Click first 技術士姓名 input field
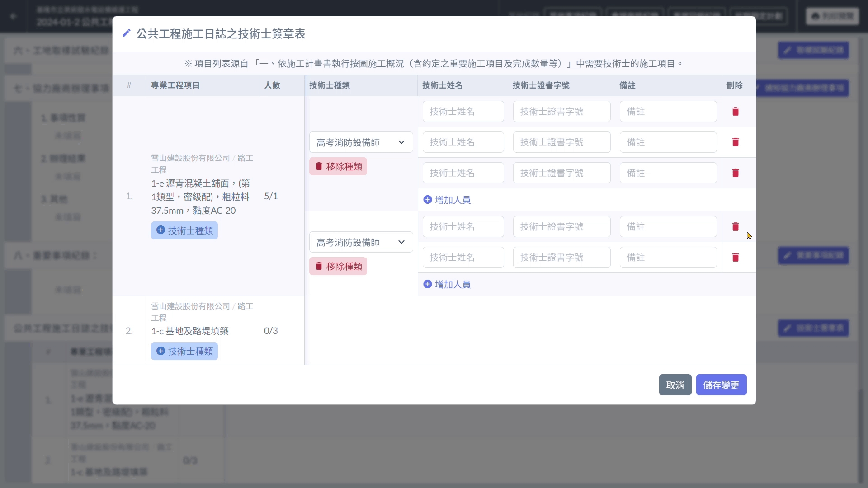The height and width of the screenshot is (488, 868). coord(463,111)
